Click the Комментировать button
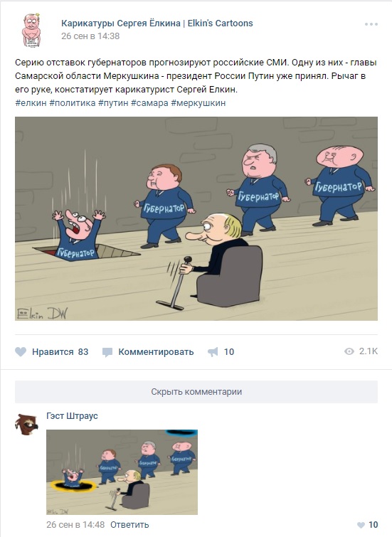Screen dimensions: 392x537 [156, 352]
